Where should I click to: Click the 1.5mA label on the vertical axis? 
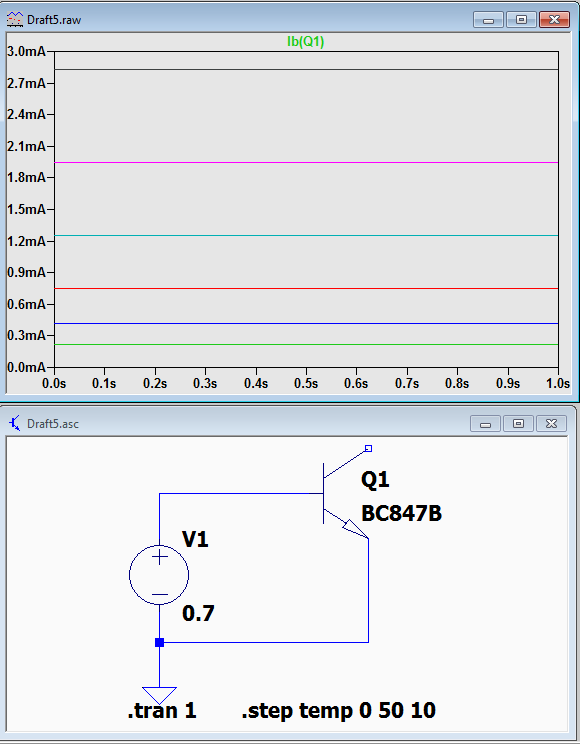coord(26,209)
